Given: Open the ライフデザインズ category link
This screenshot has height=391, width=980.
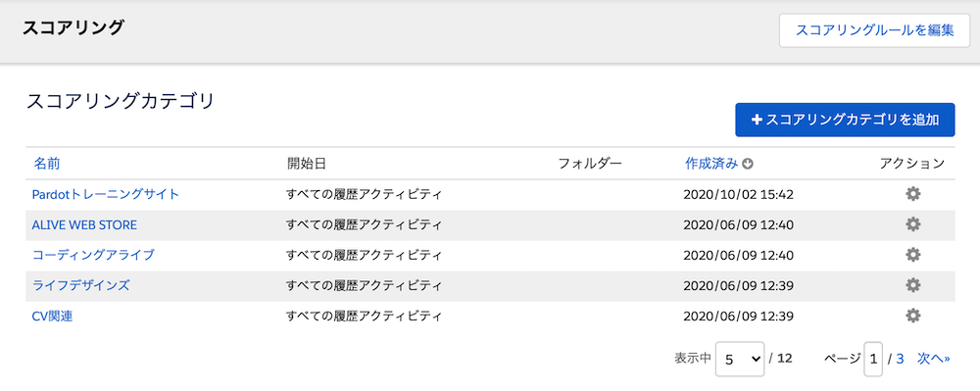Looking at the screenshot, I should pos(80,285).
